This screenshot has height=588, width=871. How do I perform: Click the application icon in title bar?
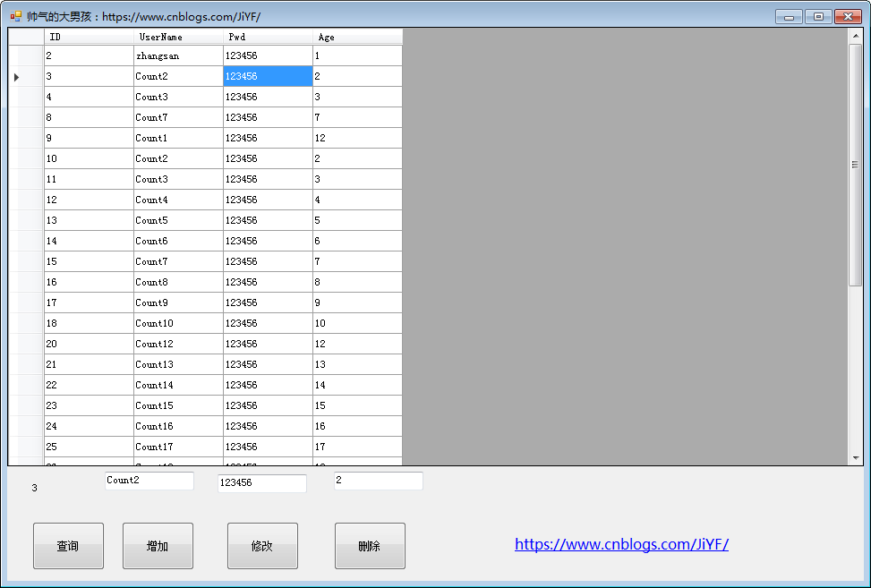click(15, 17)
